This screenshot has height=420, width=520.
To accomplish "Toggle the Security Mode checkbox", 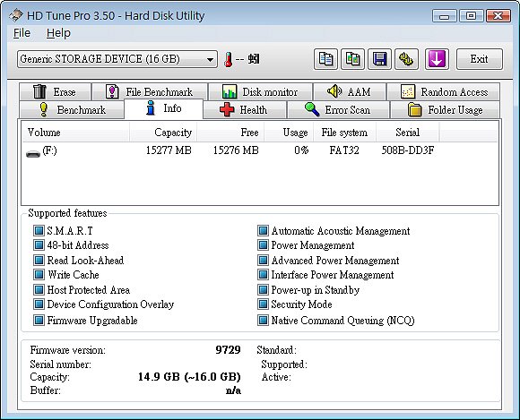I will pos(263,304).
